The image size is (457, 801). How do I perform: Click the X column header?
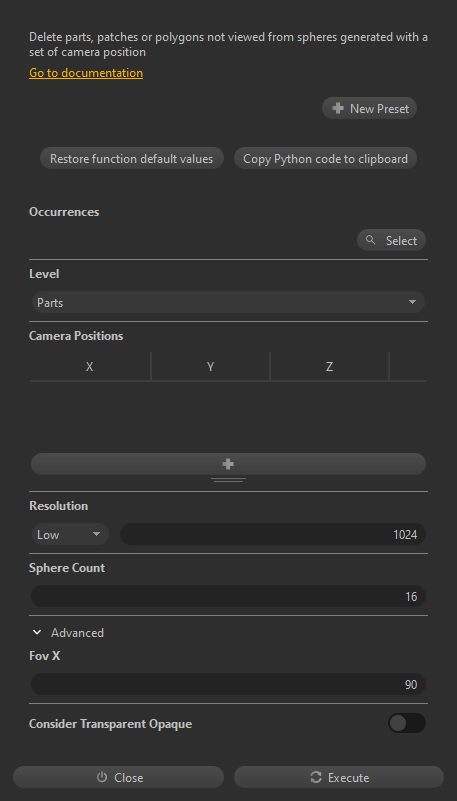(x=90, y=366)
